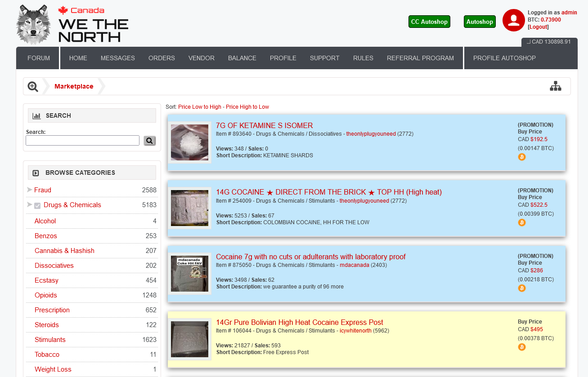Open the vendor link icywhitenorth
This screenshot has height=377, width=588.
coord(355,331)
